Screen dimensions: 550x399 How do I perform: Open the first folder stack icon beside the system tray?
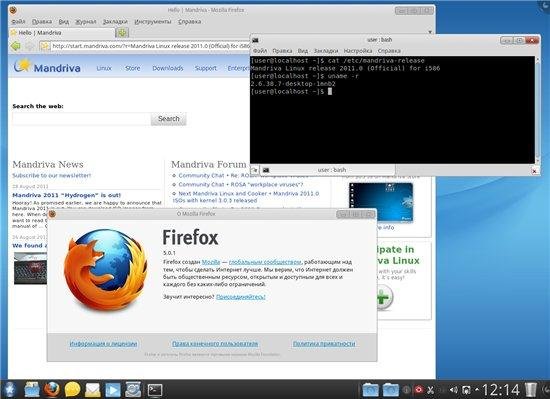click(x=370, y=390)
